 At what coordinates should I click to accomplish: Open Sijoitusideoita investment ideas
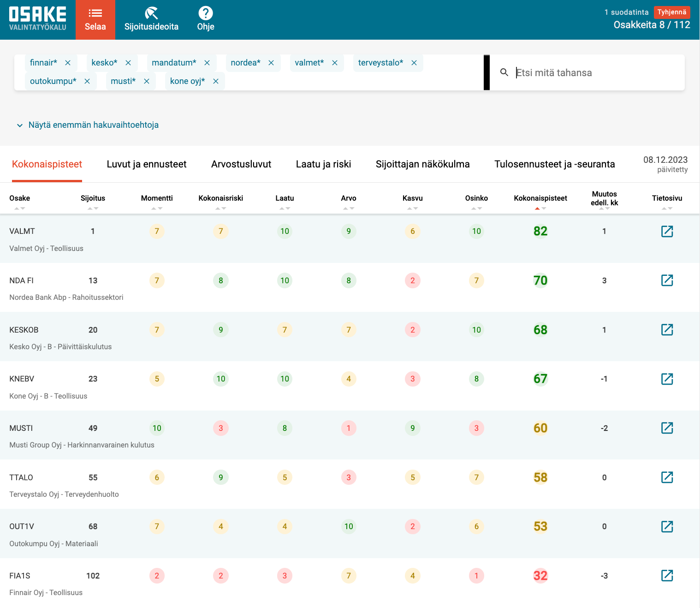click(x=151, y=20)
